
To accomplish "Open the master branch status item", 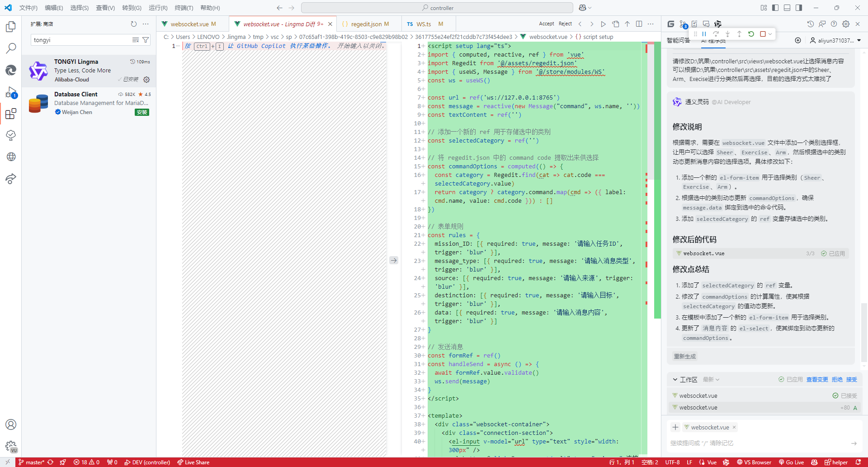I will point(31,462).
